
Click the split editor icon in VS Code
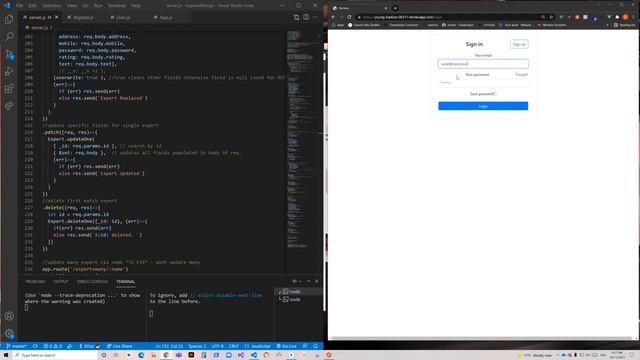[x=306, y=17]
